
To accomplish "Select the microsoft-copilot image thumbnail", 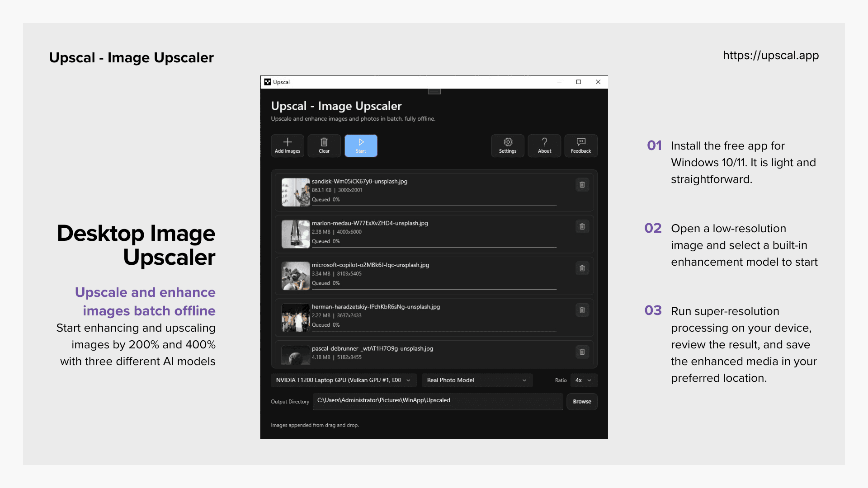I will 296,276.
